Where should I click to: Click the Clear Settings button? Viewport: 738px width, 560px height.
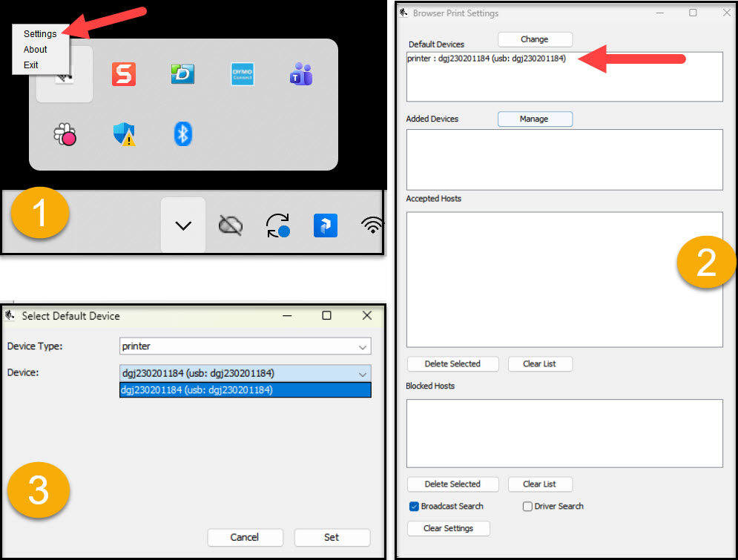[x=448, y=528]
